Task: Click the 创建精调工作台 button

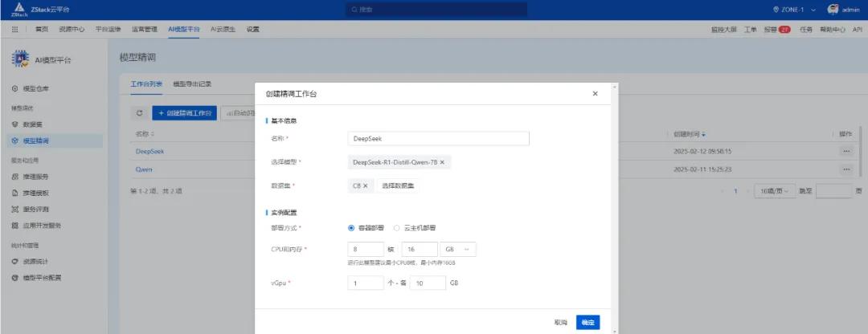Action: tap(184, 113)
